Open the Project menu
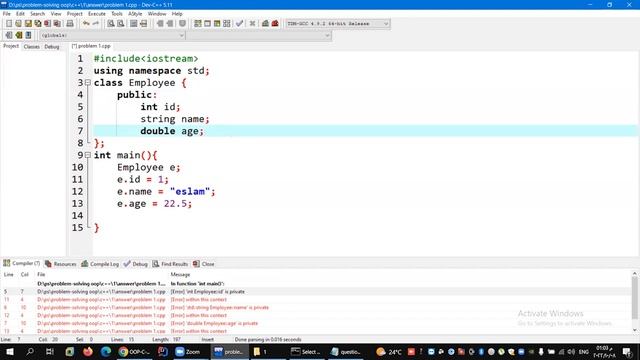Viewport: 640px width, 360px height. [x=75, y=13]
